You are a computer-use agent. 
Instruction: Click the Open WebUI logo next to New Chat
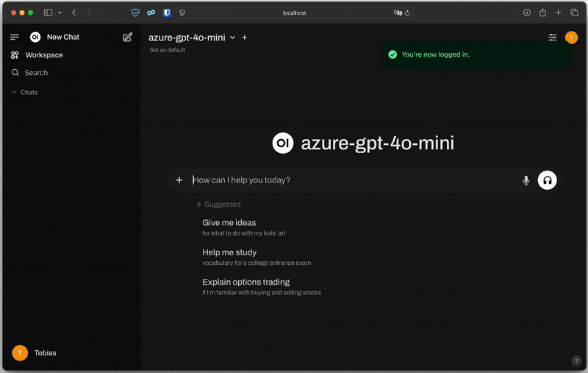click(35, 37)
